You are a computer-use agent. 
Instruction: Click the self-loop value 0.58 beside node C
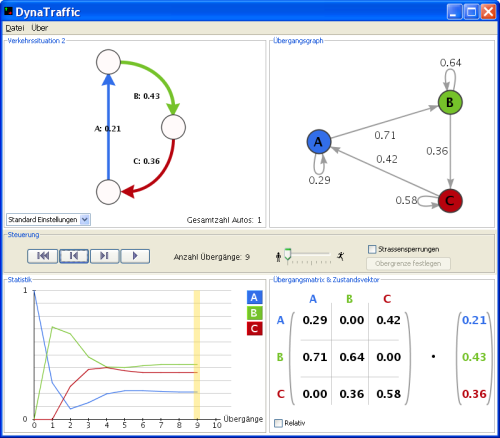pos(406,200)
